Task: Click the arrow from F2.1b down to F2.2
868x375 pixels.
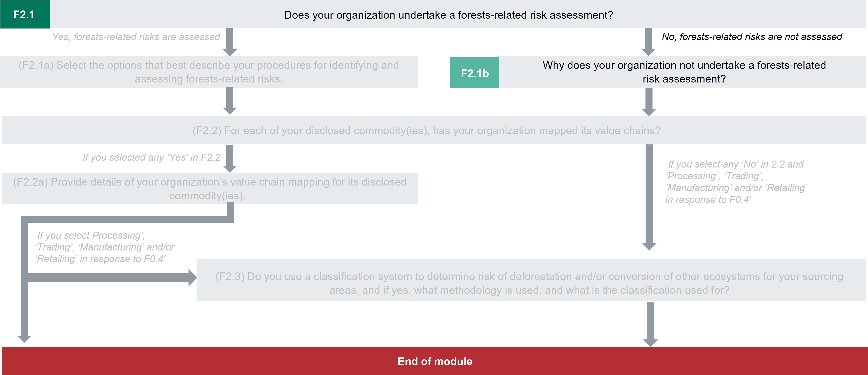Action: [x=649, y=102]
